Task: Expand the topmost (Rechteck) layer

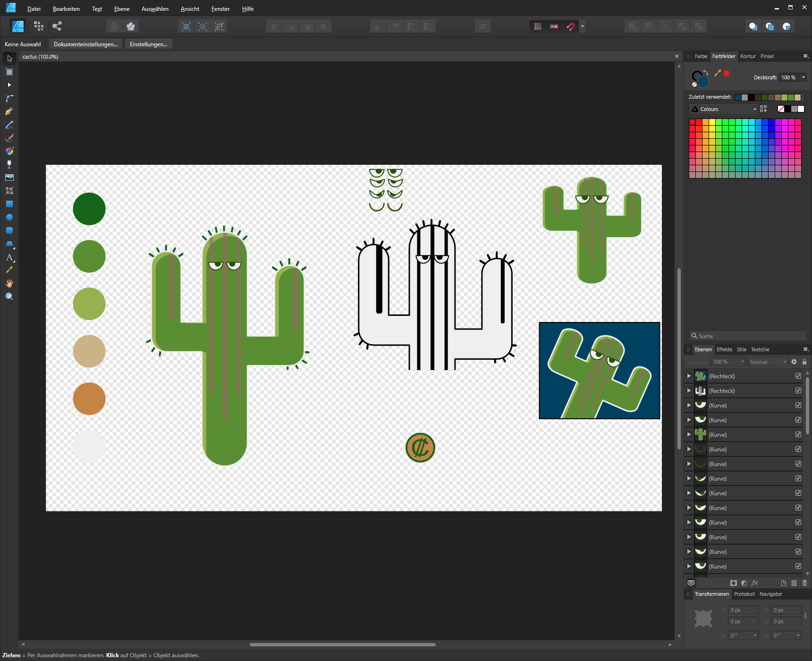Action: click(689, 376)
